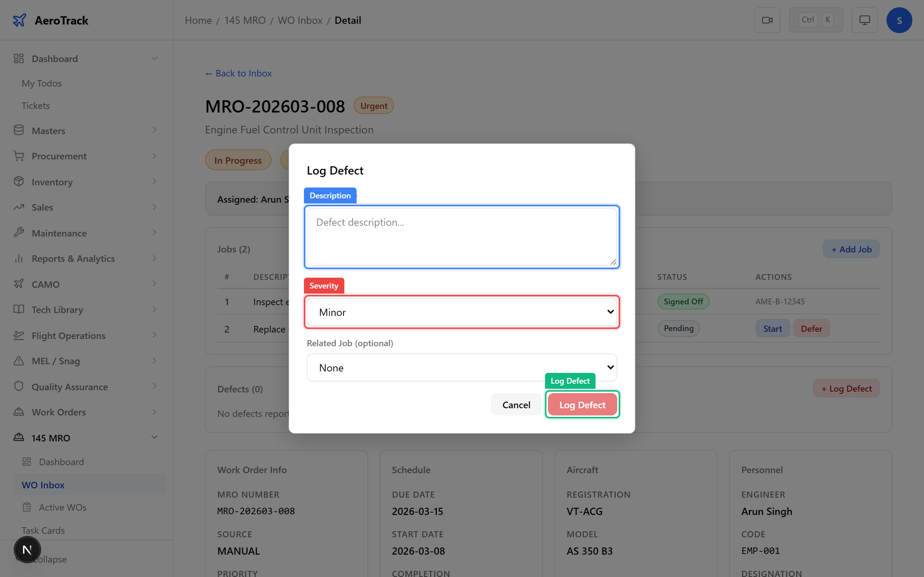This screenshot has width=924, height=577.
Task: Click Back to Inbox link
Action: point(238,73)
